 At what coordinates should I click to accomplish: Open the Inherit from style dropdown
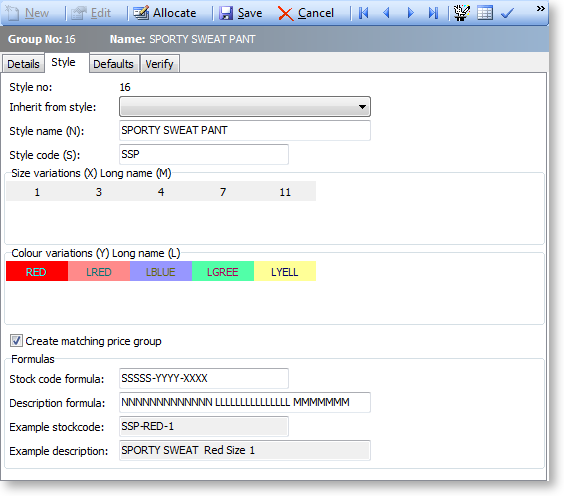245,107
